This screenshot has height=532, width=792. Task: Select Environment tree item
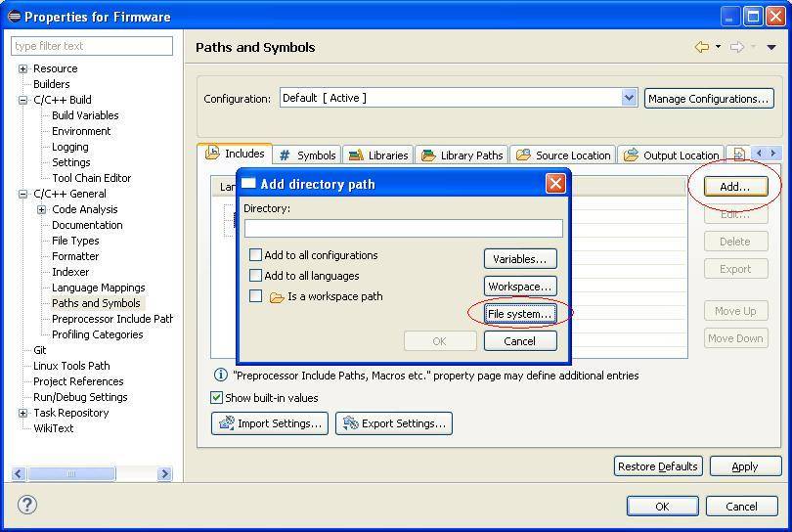click(81, 131)
